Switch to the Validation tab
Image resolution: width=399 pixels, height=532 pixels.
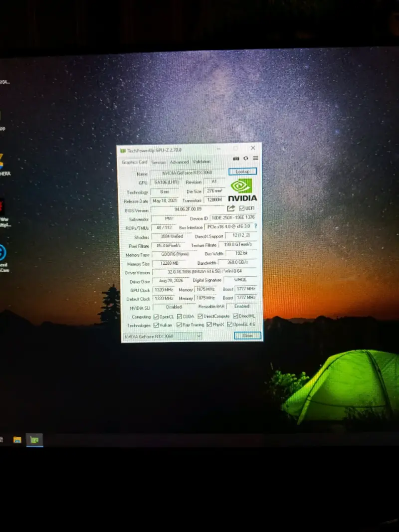(201, 162)
